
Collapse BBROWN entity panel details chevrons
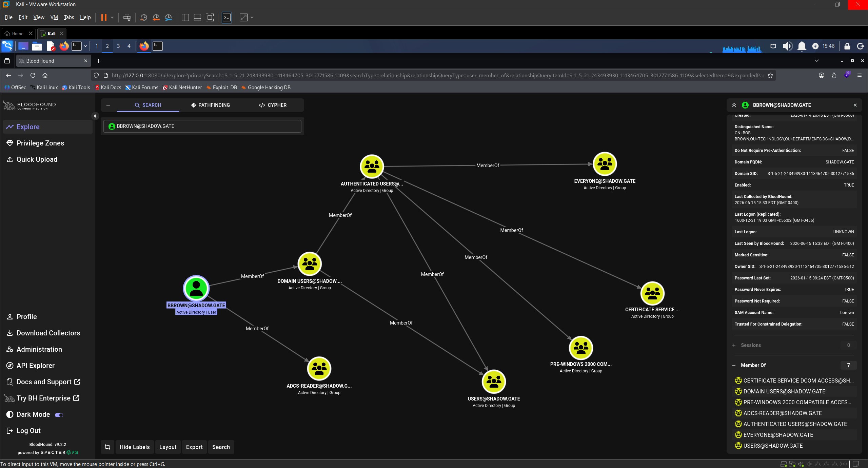(734, 105)
